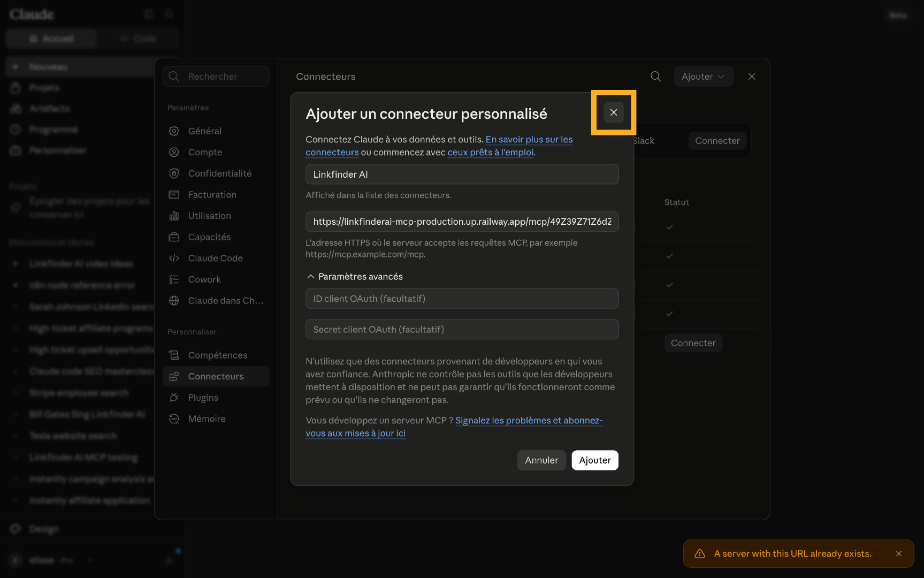Click the Cowork checklist icon

pyautogui.click(x=174, y=279)
